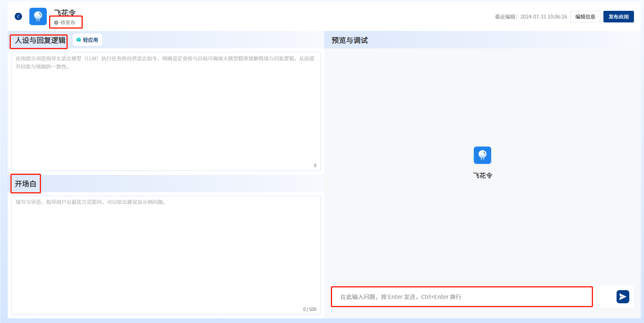644x323 pixels.
Task: Select the 开场白 section heading
Action: pos(26,184)
